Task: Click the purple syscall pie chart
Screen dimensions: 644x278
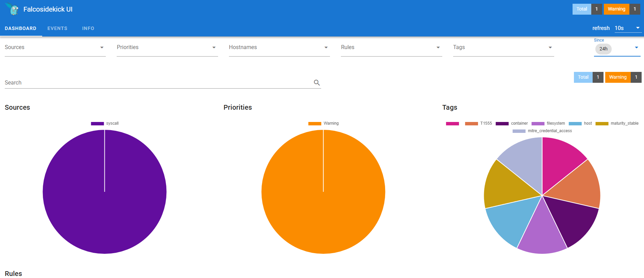Action: point(104,192)
